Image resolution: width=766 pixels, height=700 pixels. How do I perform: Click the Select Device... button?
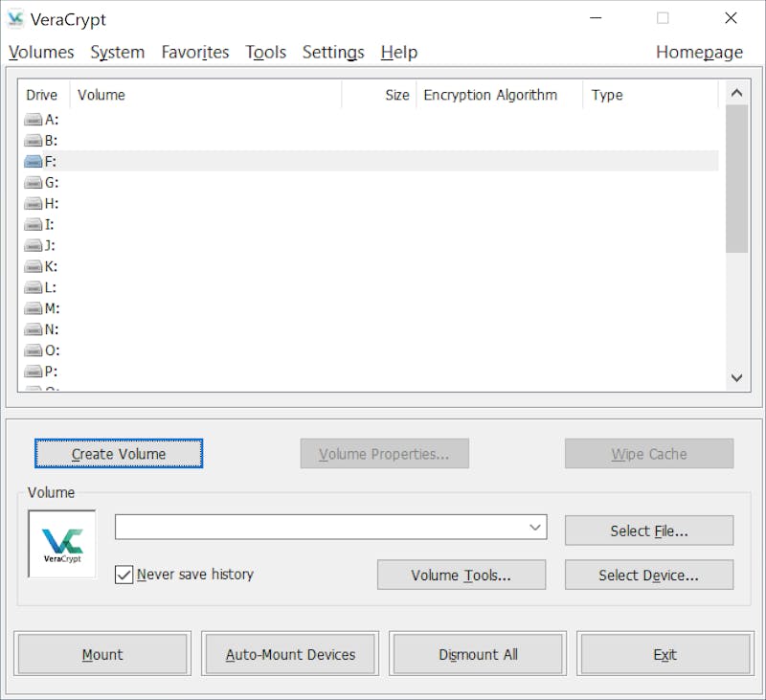tap(649, 575)
